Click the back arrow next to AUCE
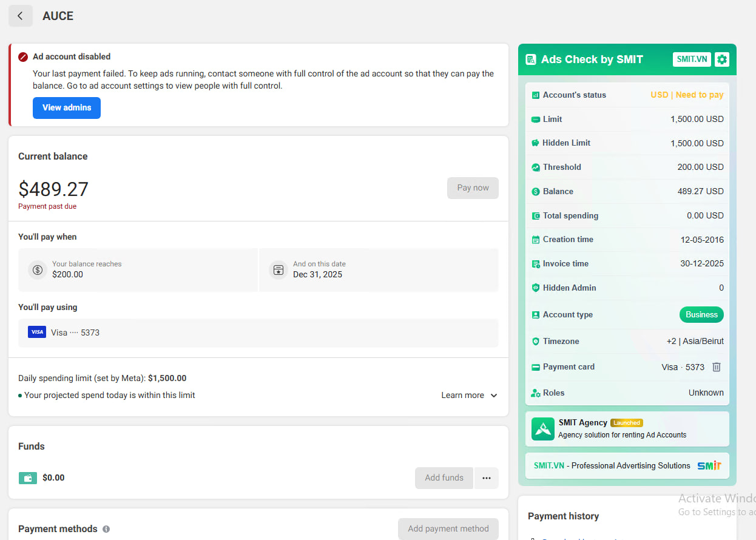 (x=20, y=16)
